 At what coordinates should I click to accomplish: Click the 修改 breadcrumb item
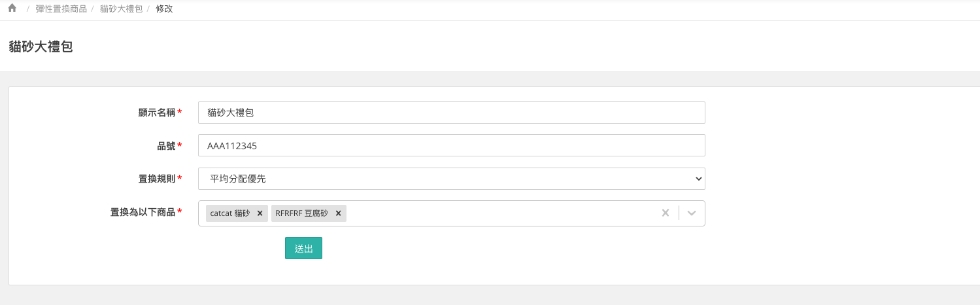pos(164,9)
